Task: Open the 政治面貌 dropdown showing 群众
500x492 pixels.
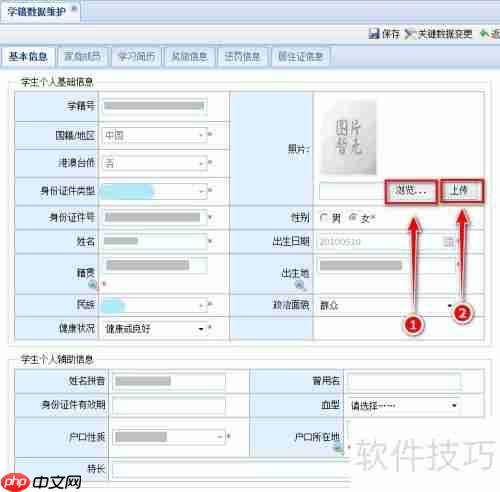Action: coord(387,305)
